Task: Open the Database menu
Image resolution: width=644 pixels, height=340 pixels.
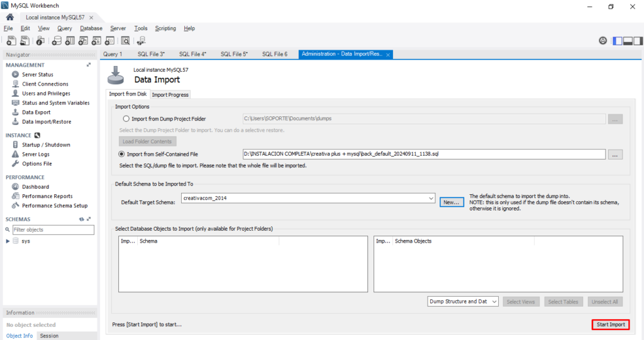Action: pyautogui.click(x=91, y=28)
